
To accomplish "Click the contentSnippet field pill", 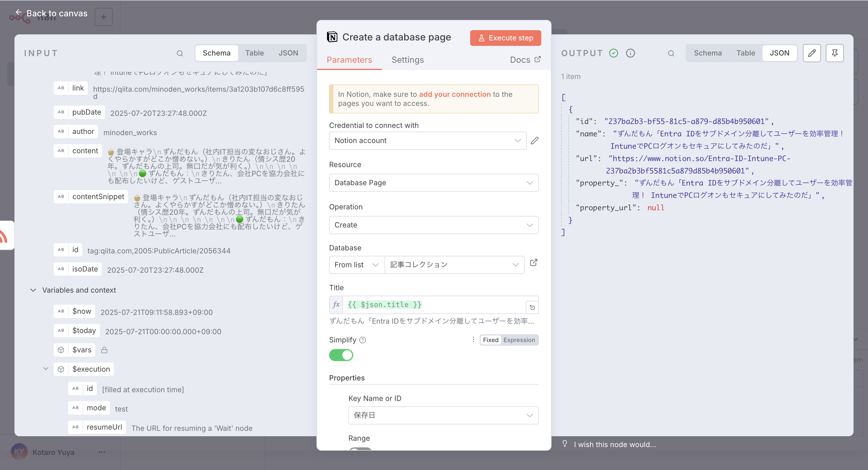I will tap(91, 197).
